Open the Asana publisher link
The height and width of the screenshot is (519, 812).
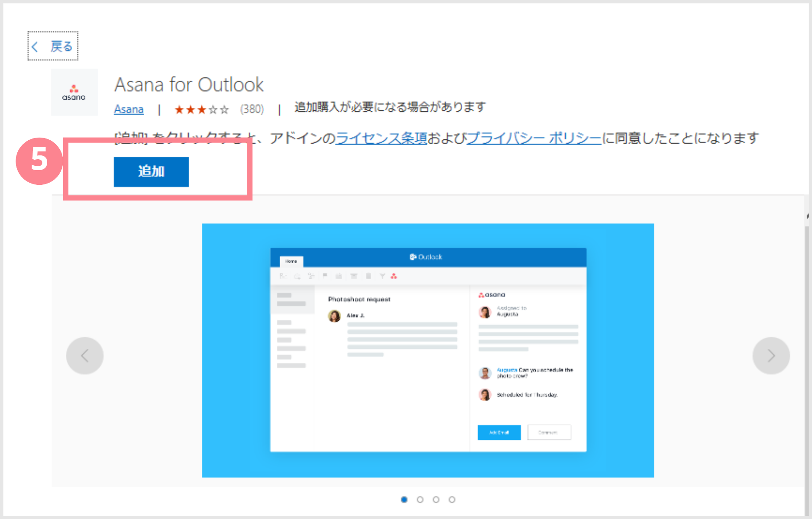pos(129,109)
